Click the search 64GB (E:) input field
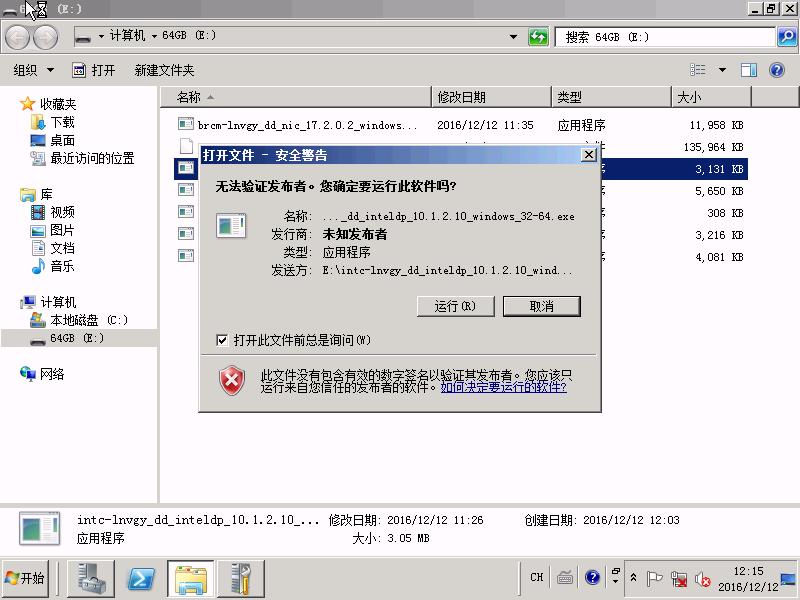Viewport: 800px width, 600px height. tap(665, 37)
